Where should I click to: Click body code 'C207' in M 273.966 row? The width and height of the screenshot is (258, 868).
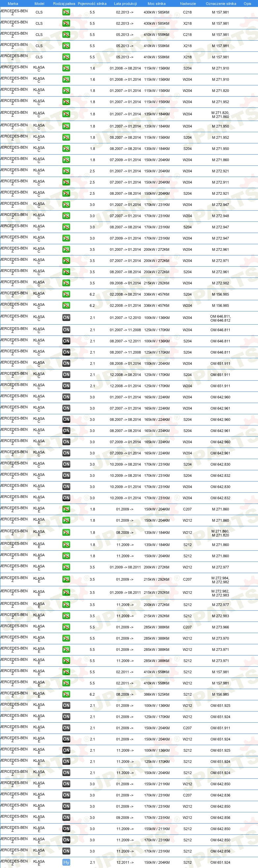187,627
